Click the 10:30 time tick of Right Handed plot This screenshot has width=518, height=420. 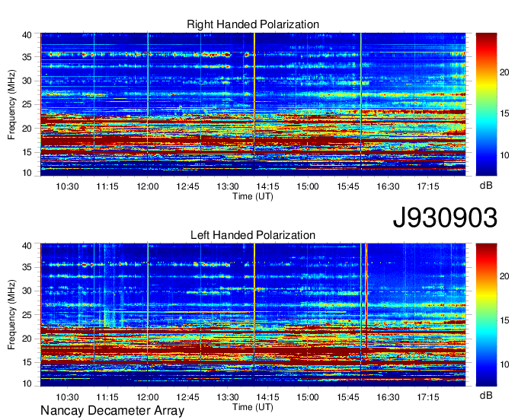67,186
